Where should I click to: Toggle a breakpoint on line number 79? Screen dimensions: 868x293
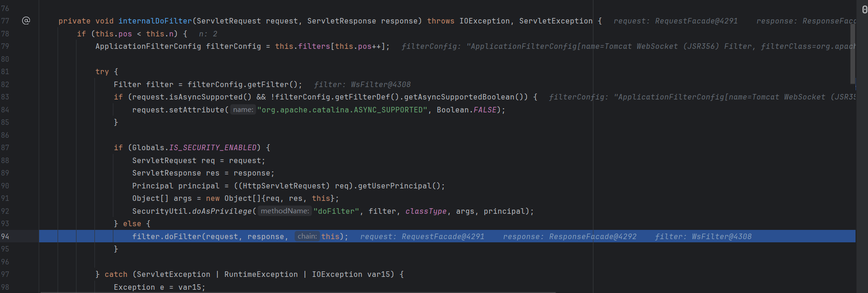pyautogui.click(x=6, y=47)
